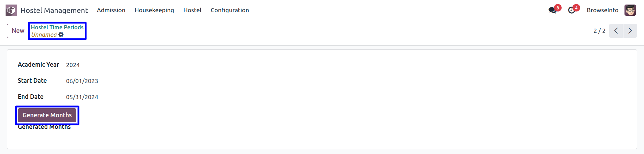Open the Hostel Management app icon
This screenshot has width=644, height=154.
(x=11, y=10)
